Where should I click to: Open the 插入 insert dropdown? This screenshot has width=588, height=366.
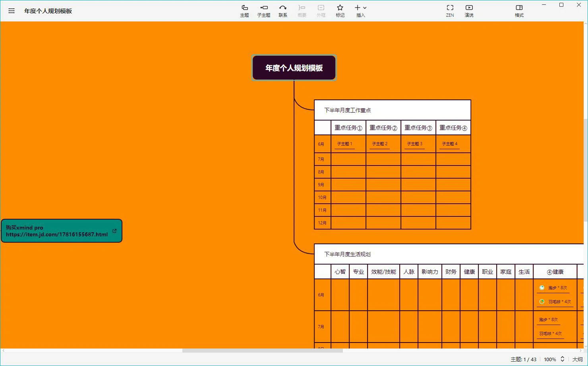361,11
